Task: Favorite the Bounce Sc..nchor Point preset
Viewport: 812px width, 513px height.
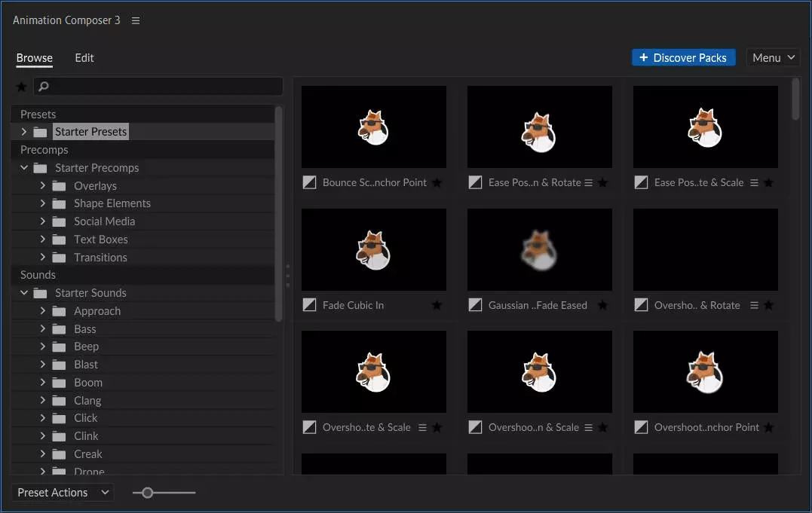Action: (437, 182)
